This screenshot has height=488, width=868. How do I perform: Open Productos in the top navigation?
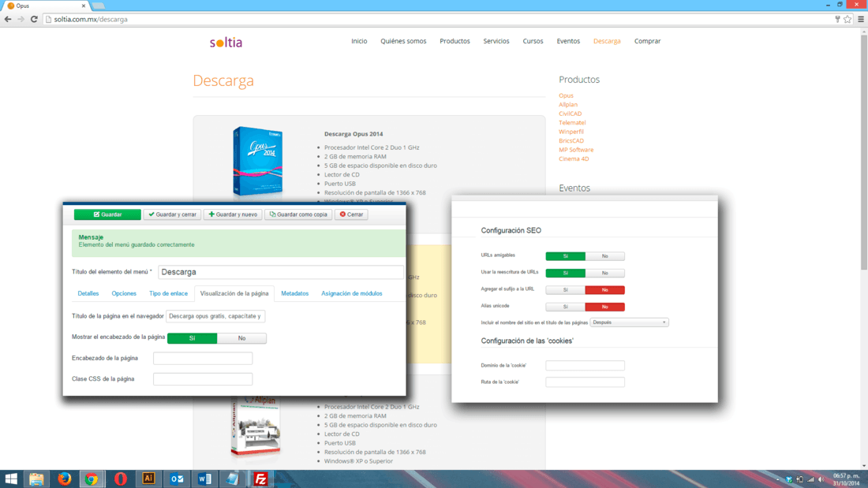[x=455, y=41]
